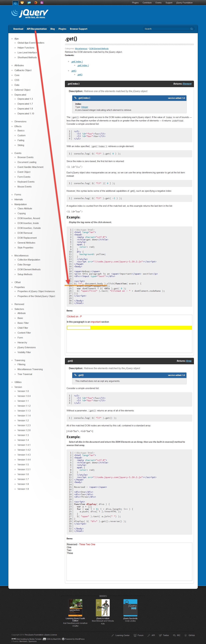
Task: Open GitHub footer link
Action: point(190,635)
